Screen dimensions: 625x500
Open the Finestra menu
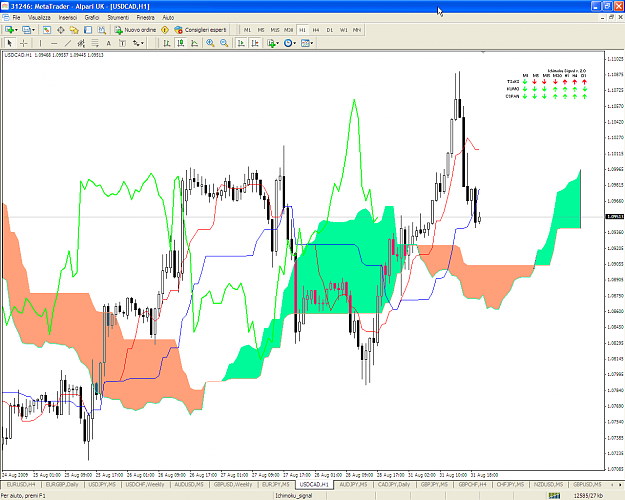[145, 18]
